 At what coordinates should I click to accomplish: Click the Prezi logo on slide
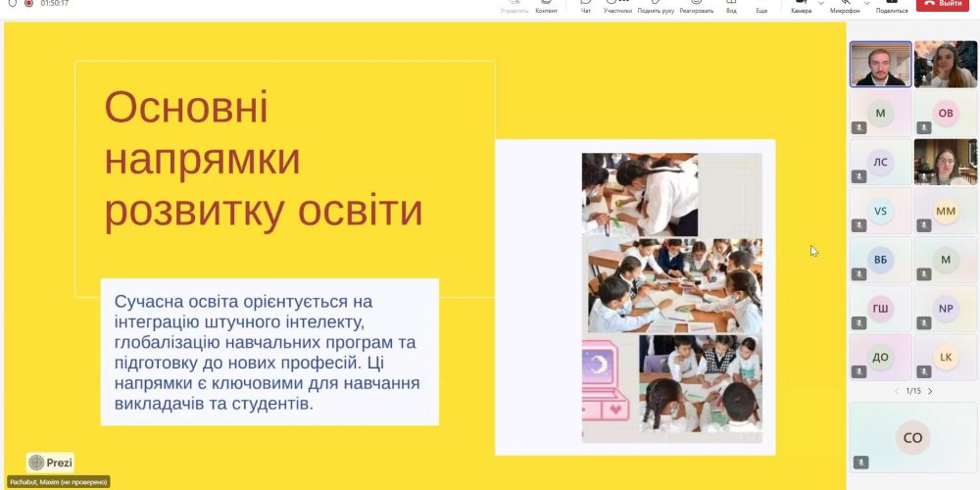pos(50,463)
